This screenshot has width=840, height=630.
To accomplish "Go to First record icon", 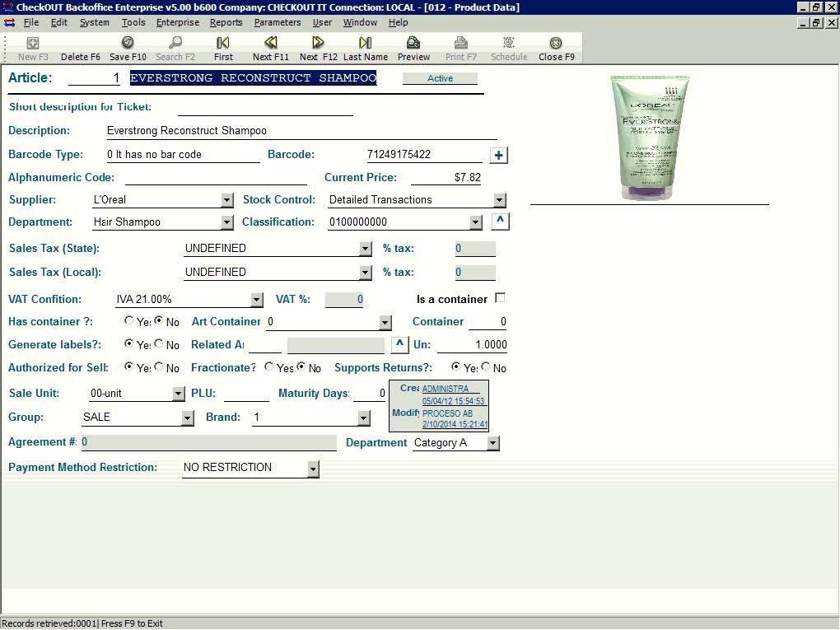I will [223, 43].
